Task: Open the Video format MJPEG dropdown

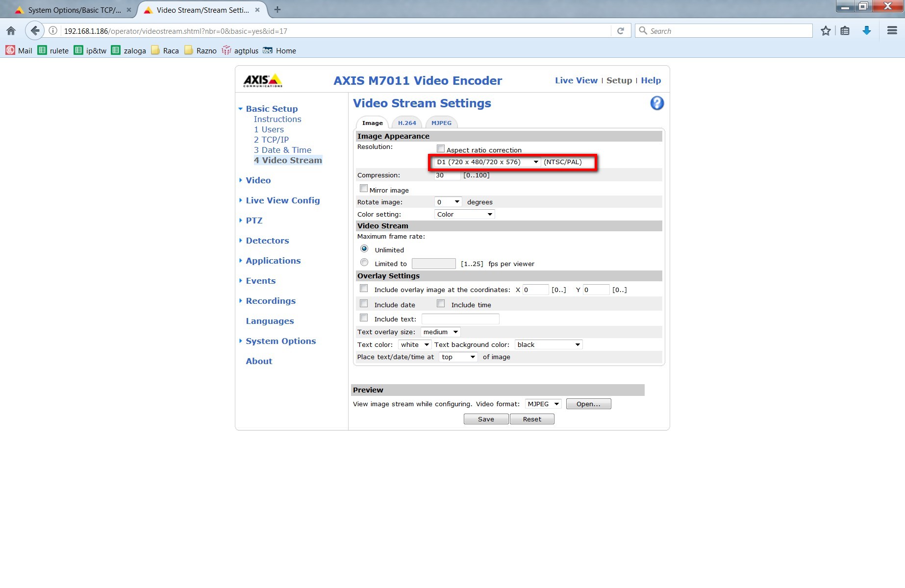Action: [543, 404]
